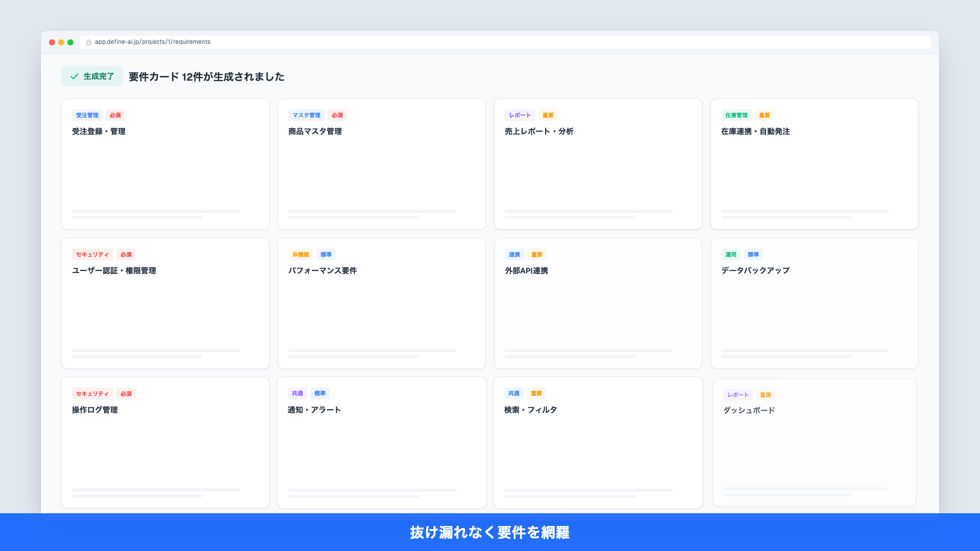Click the 重要 tag on 外部API連携 card
The width and height of the screenshot is (980, 551).
point(536,255)
